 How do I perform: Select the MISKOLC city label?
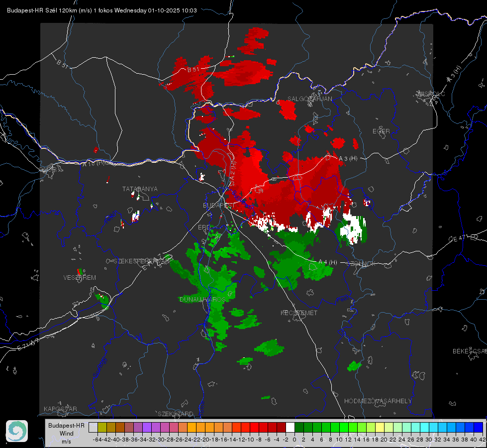(431, 94)
